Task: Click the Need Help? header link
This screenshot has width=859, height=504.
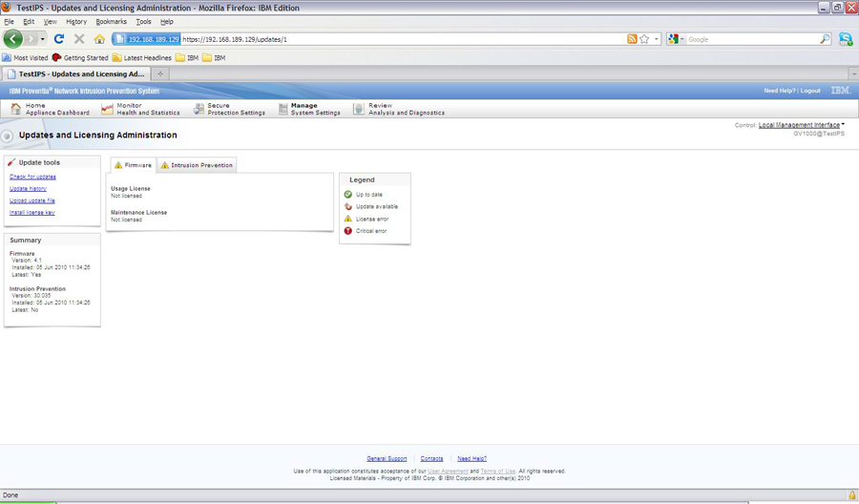Action: [779, 91]
